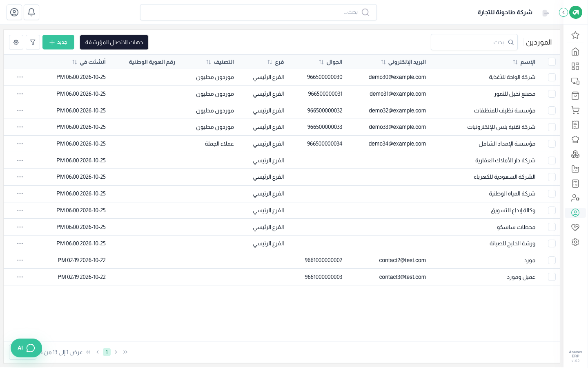This screenshot has width=588, height=368.
Task: Tick the checkbox for مؤسسة نظيف للمنظفات
Action: (x=552, y=110)
